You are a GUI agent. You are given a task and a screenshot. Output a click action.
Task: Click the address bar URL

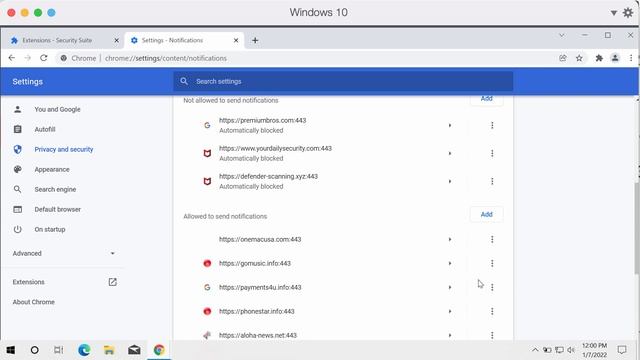[165, 58]
